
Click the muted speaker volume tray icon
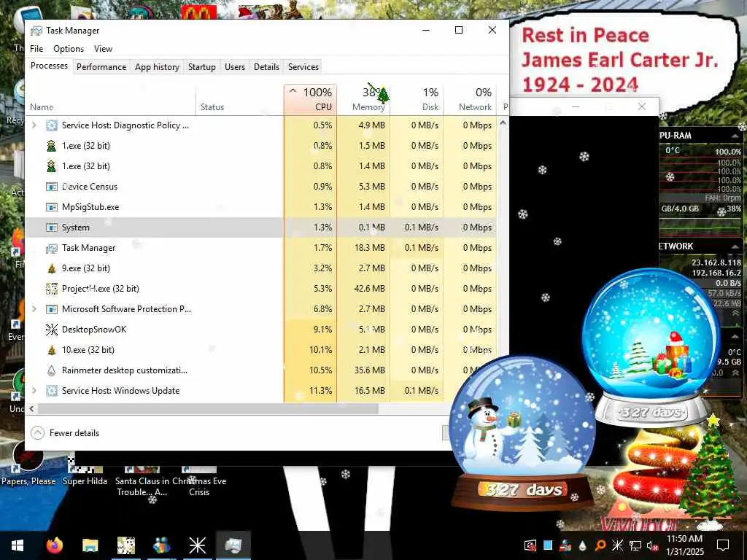pos(652,545)
